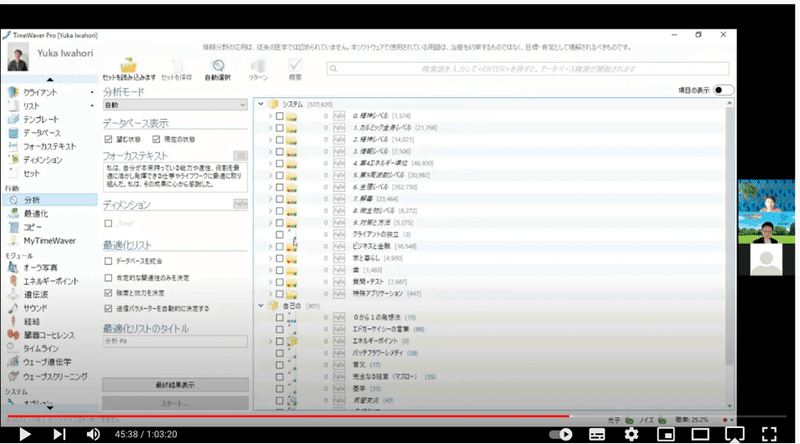Screen dimensions: 800x444
Task: Open クライアント in the sidebar
Action: (x=40, y=92)
